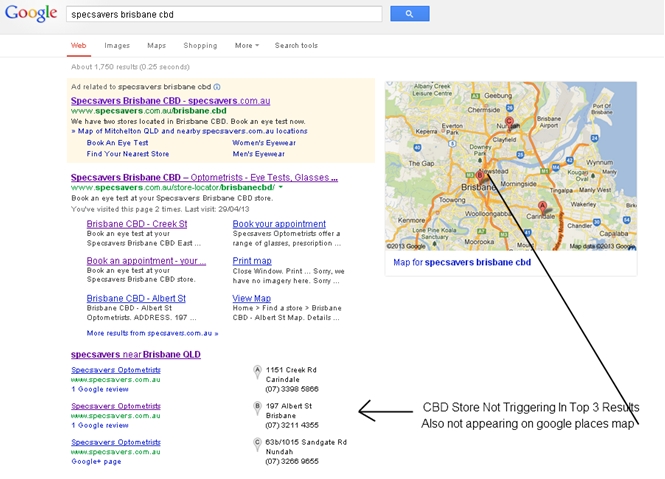Viewport: 665px width, 479px height.
Task: Click '1 Google review' under the Carindale listing
Action: (x=100, y=389)
